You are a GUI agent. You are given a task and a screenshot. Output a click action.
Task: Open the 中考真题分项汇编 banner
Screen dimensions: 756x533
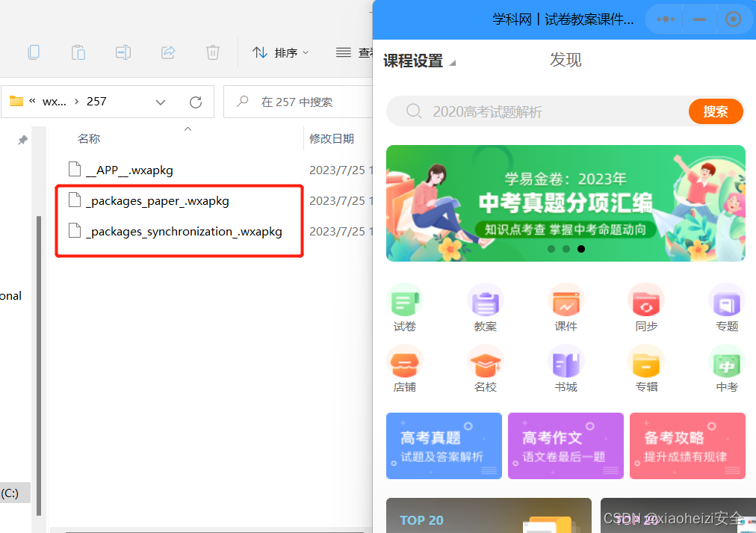click(x=566, y=203)
